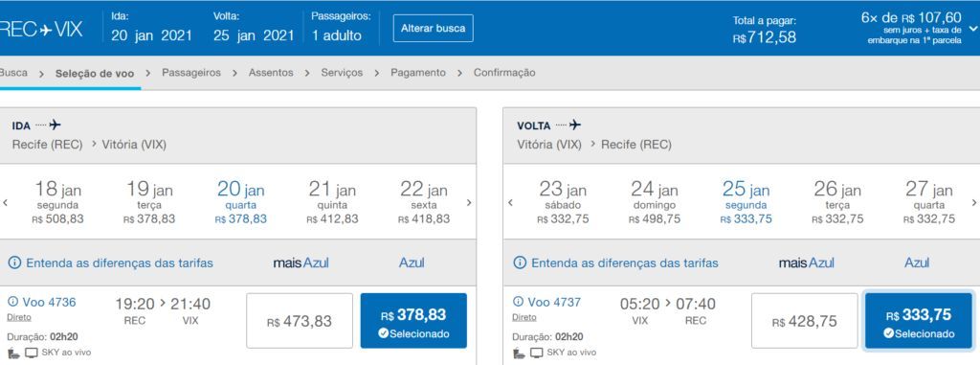This screenshot has height=365, width=980.
Task: Show earlier outbound dates with the left arrow
Action: click(x=6, y=203)
